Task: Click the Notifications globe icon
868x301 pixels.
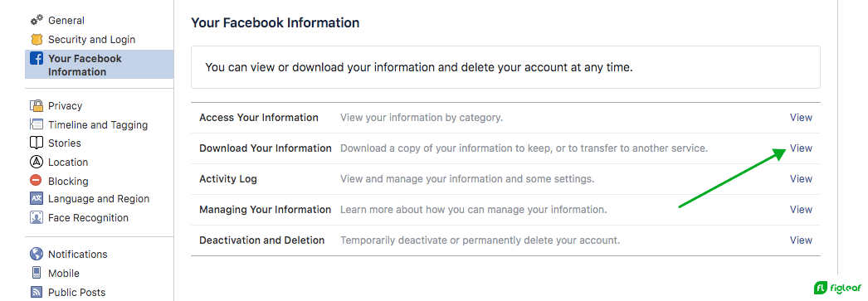Action: [37, 254]
